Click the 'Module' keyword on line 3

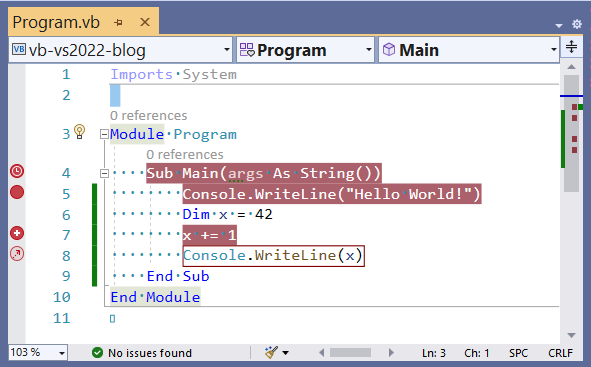click(x=137, y=134)
